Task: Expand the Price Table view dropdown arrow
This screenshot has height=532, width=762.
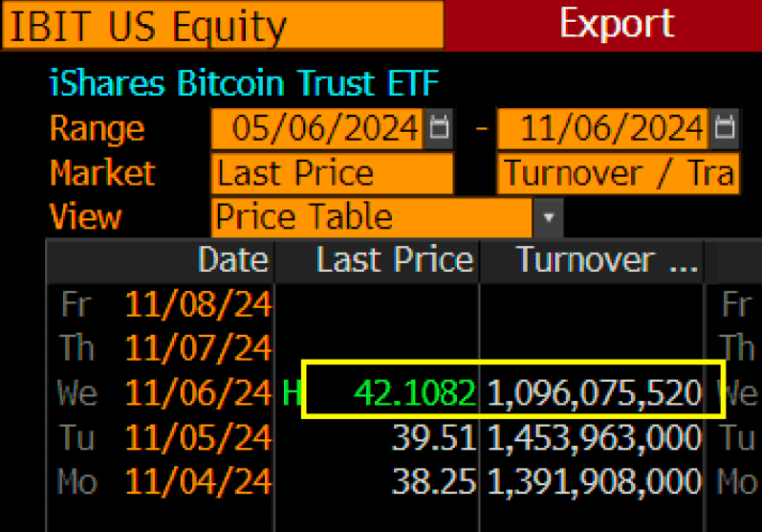Action: (548, 217)
